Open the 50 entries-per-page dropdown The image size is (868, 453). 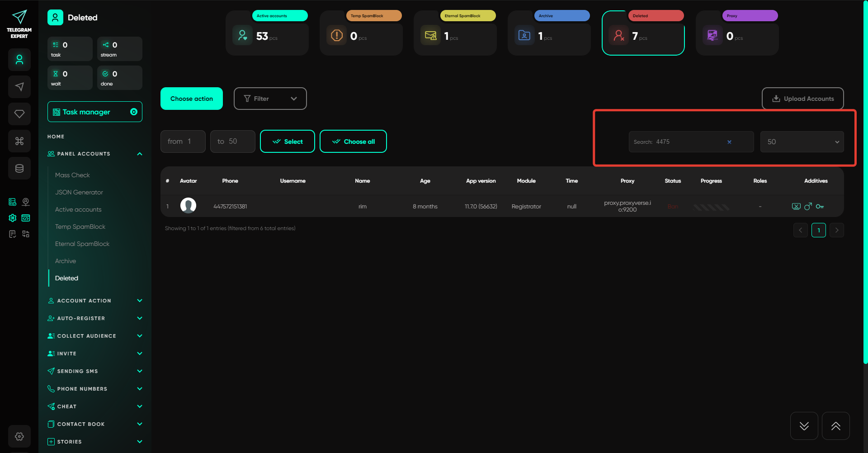[x=802, y=142]
